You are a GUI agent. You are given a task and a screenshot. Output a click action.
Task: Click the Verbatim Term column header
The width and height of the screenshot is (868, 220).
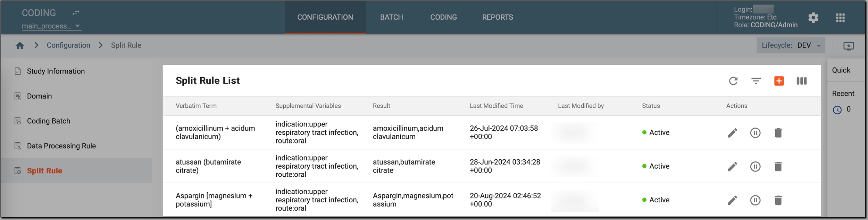196,106
